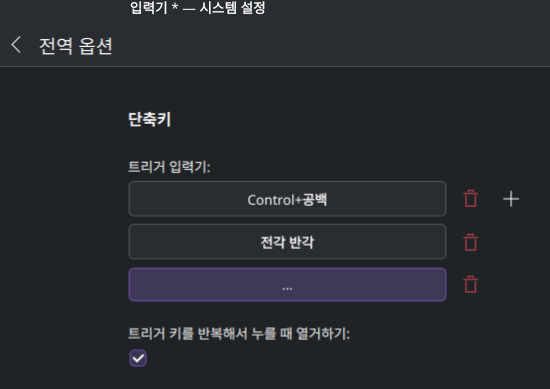Select the first trigger input method key field

287,199
